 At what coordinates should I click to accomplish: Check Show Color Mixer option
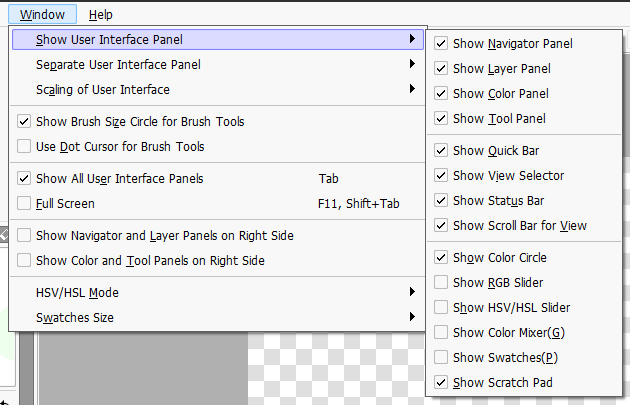pos(524,332)
